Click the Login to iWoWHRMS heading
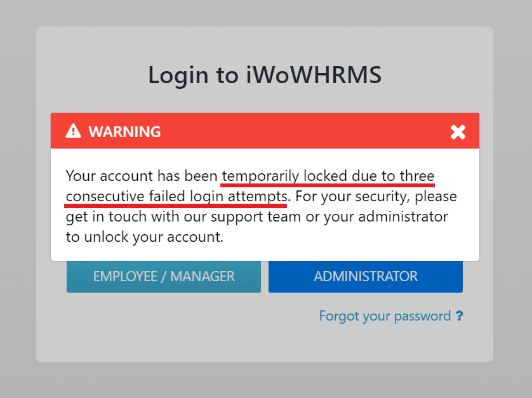The width and height of the screenshot is (532, 398). click(265, 75)
